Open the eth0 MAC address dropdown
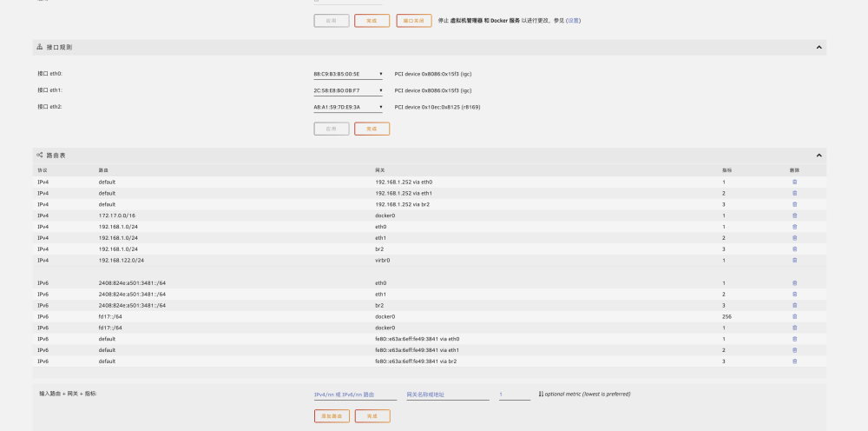This screenshot has width=868, height=431. pos(348,74)
